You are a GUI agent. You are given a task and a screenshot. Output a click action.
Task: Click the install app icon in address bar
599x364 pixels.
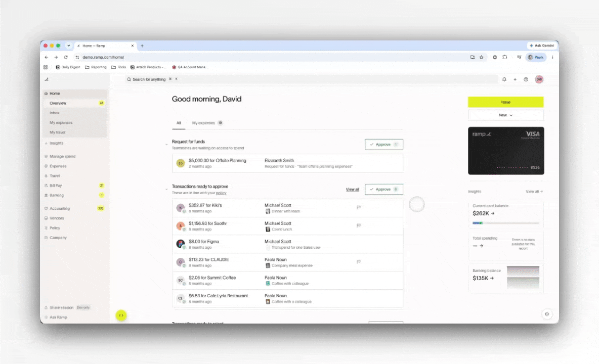473,57
